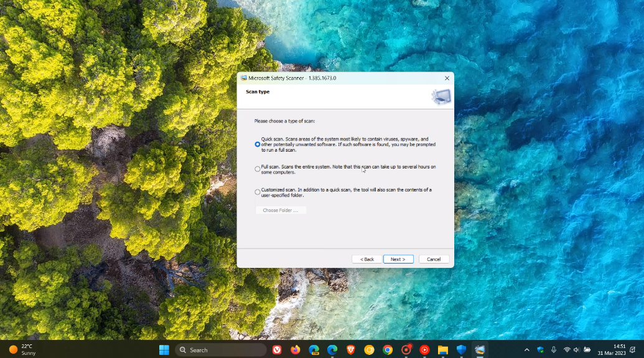Image resolution: width=644 pixels, height=358 pixels.
Task: Open the notifications bell icon
Action: pyautogui.click(x=633, y=350)
